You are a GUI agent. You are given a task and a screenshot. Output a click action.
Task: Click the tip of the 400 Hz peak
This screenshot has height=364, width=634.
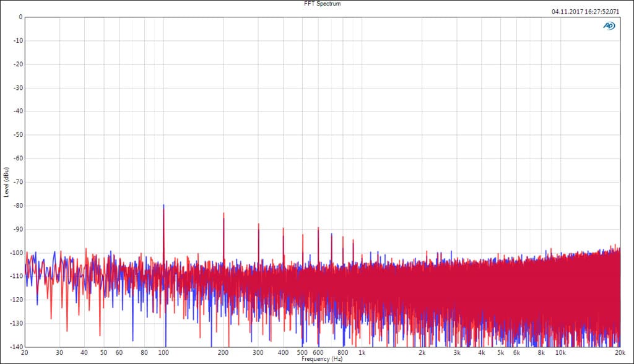point(283,228)
